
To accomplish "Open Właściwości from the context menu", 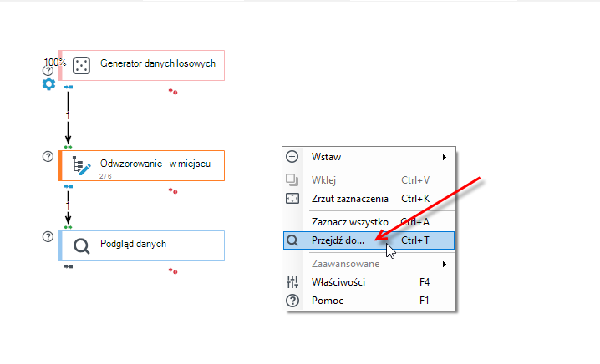I will coord(369,282).
